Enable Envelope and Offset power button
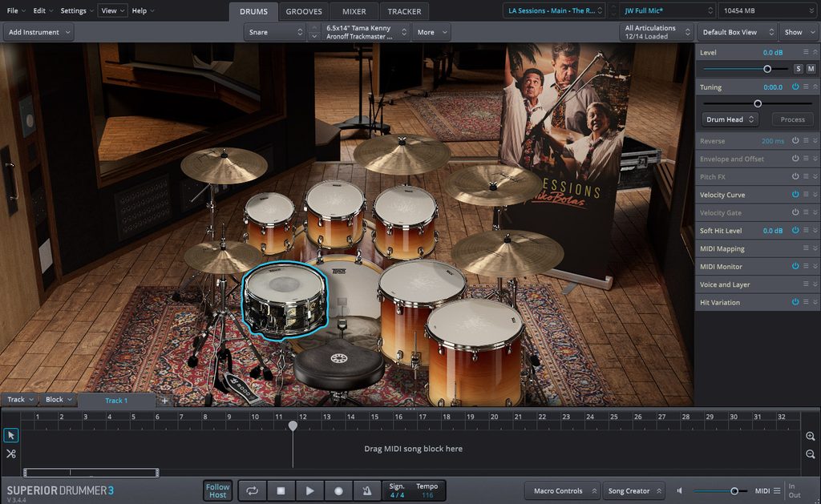Screen dimensions: 821x504 (x=795, y=158)
